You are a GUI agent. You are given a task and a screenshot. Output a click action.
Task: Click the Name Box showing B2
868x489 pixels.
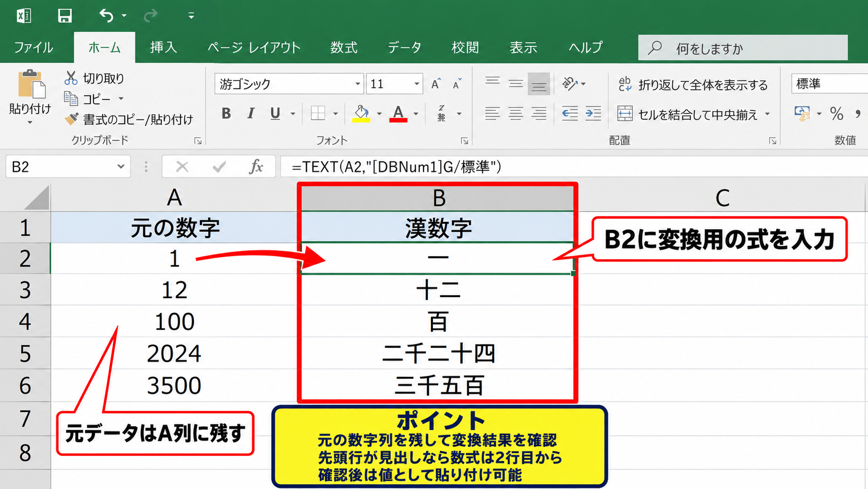click(x=68, y=167)
